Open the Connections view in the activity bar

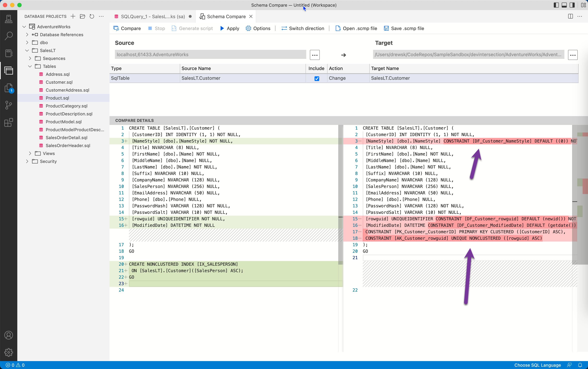9,19
